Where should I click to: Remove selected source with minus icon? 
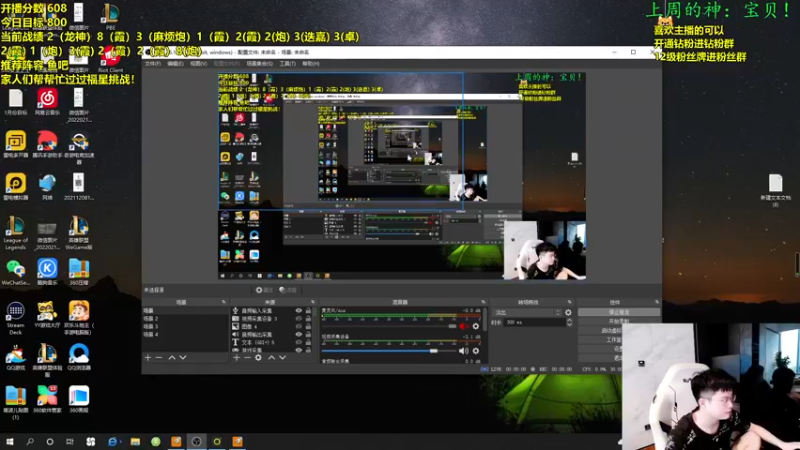[247, 358]
